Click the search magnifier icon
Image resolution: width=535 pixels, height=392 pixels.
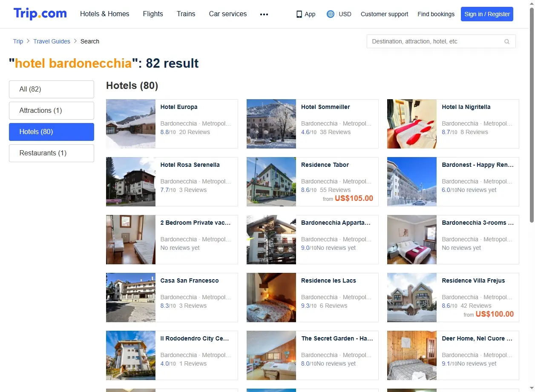[x=507, y=42]
